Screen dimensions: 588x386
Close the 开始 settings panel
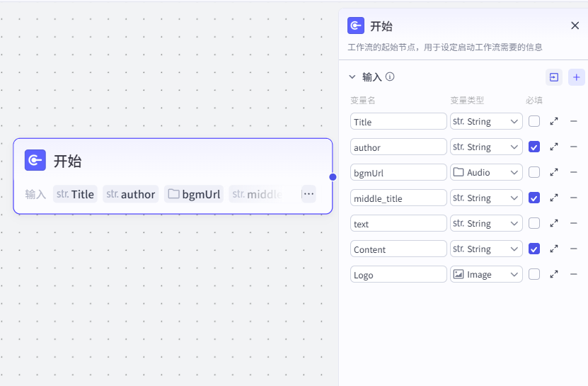point(575,25)
